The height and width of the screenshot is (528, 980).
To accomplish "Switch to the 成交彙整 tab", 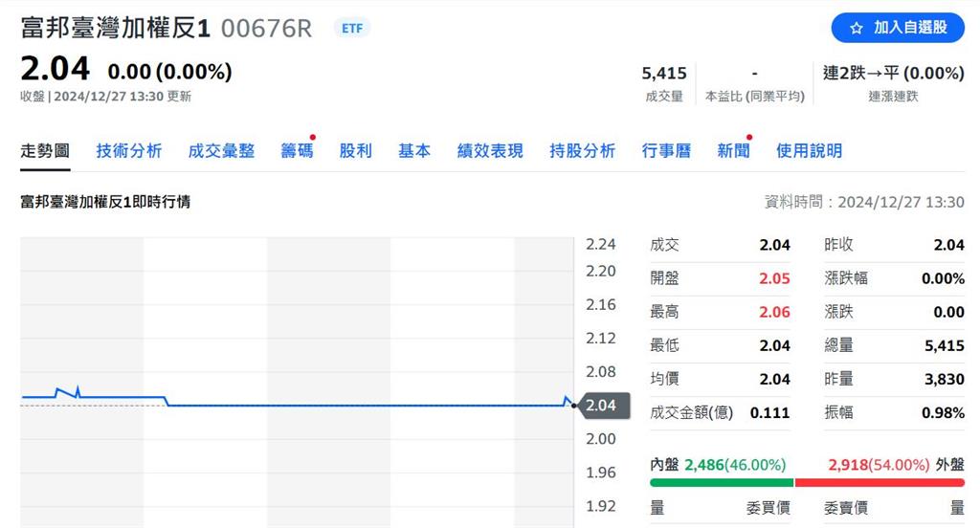I will [x=221, y=150].
